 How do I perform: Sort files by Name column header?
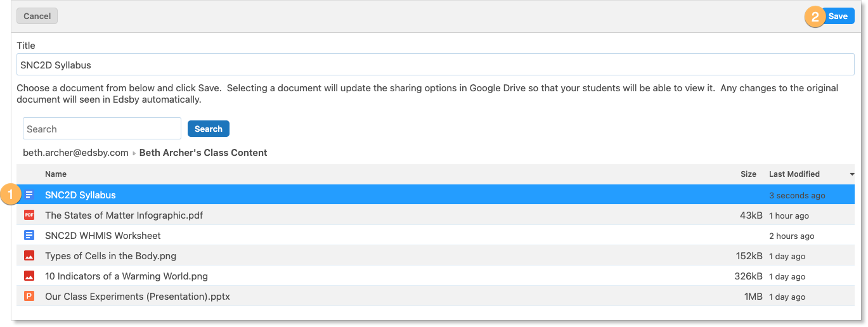pyautogui.click(x=56, y=174)
